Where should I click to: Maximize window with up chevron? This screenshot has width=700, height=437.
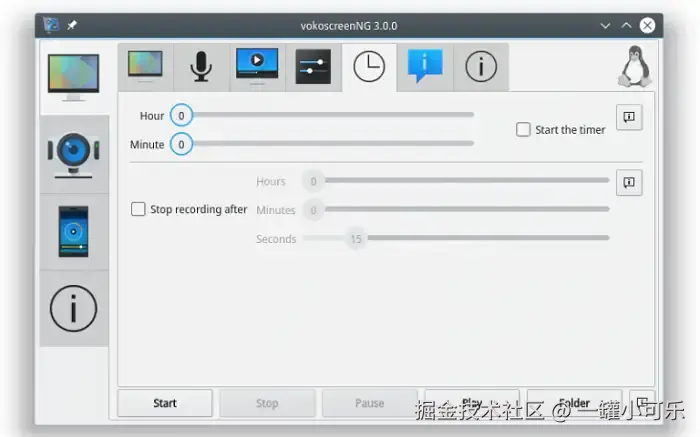[x=626, y=25]
